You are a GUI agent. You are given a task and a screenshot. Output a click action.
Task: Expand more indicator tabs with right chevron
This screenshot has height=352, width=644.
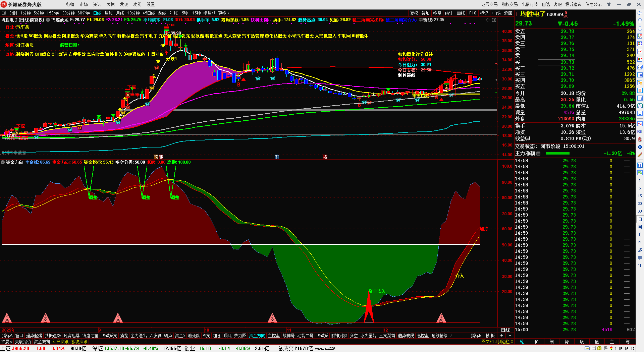451,336
